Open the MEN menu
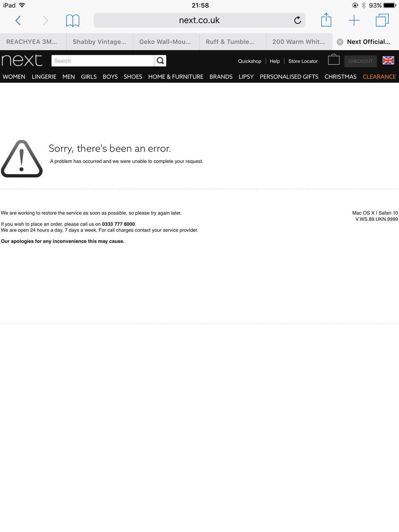Viewport: 399px width, 532px height. coord(69,77)
